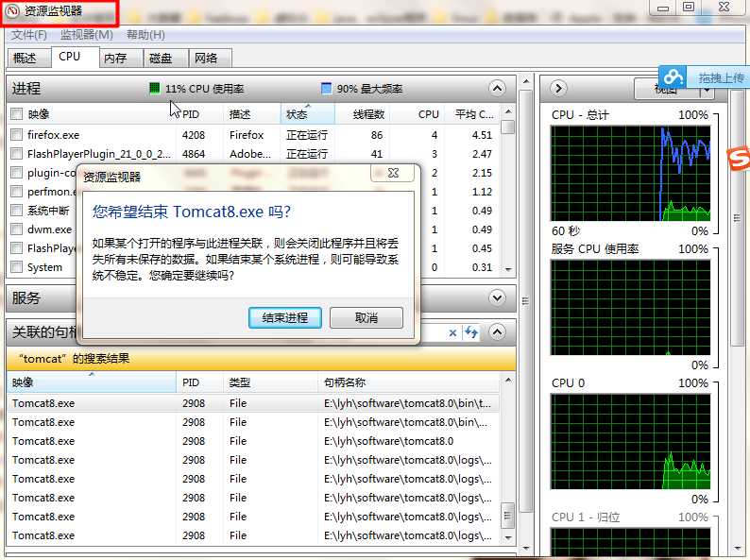Check the firefox.exe process checkbox
The width and height of the screenshot is (750, 560).
pyautogui.click(x=17, y=135)
